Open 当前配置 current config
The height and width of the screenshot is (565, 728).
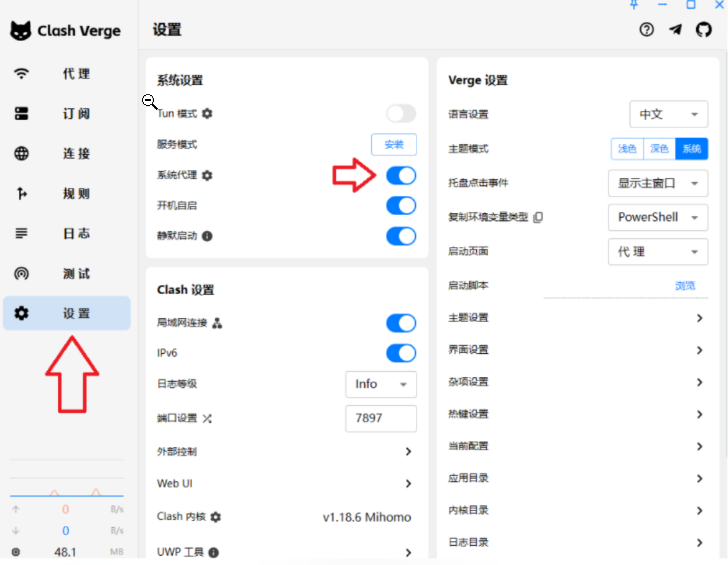pyautogui.click(x=578, y=446)
